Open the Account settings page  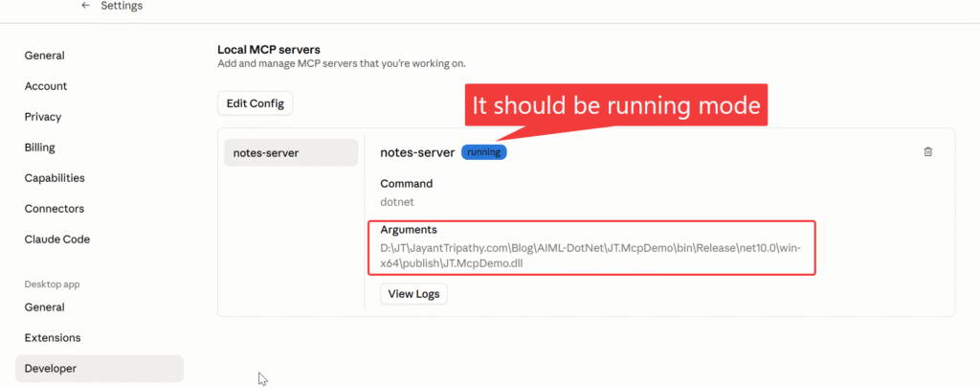[x=46, y=86]
